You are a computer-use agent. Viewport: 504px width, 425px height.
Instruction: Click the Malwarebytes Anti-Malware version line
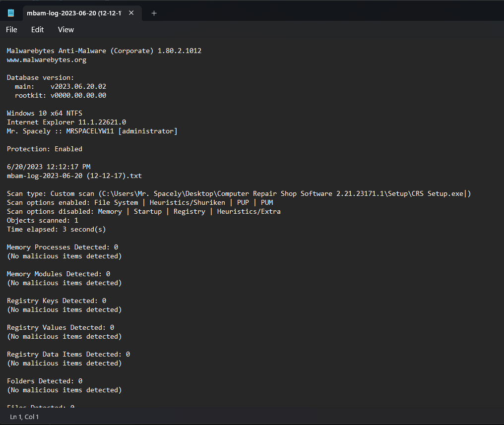click(x=104, y=51)
